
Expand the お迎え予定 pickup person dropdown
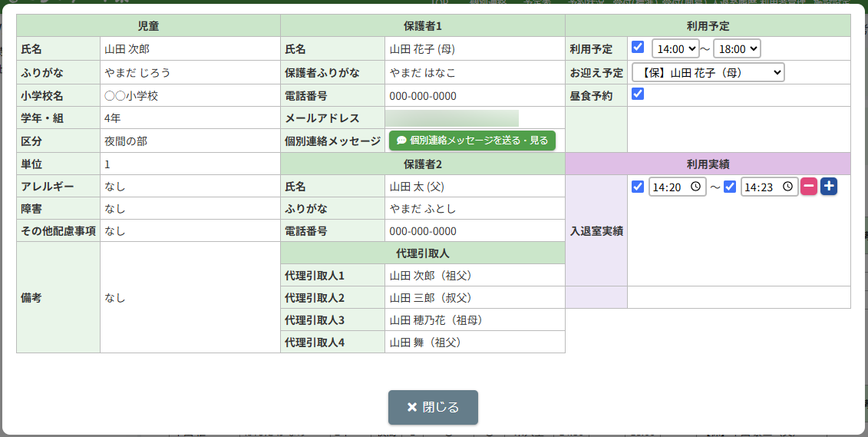[708, 72]
